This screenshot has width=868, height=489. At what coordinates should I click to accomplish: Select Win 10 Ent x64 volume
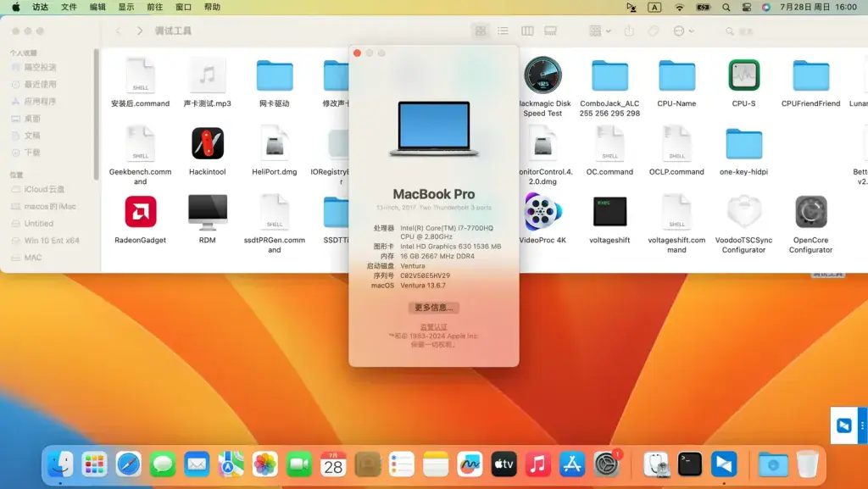[x=51, y=241]
